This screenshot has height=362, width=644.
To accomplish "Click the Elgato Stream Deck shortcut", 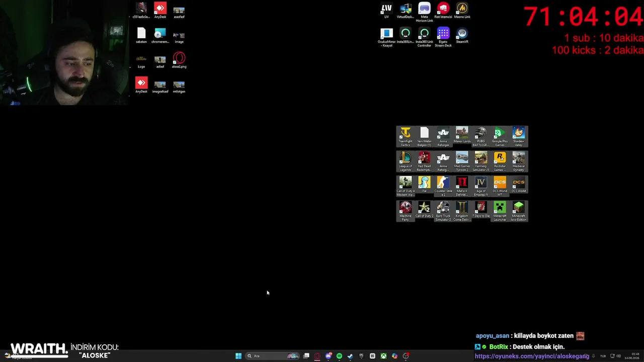I will (x=443, y=38).
